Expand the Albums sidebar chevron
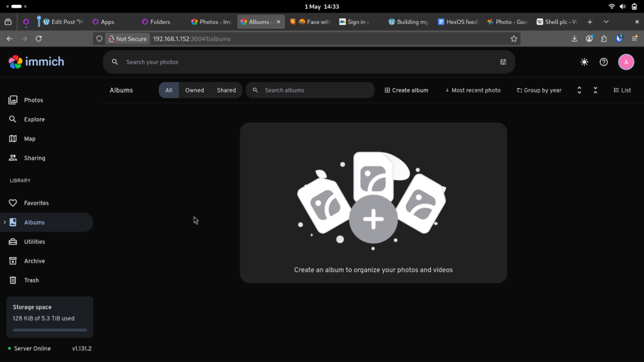 pyautogui.click(x=4, y=222)
